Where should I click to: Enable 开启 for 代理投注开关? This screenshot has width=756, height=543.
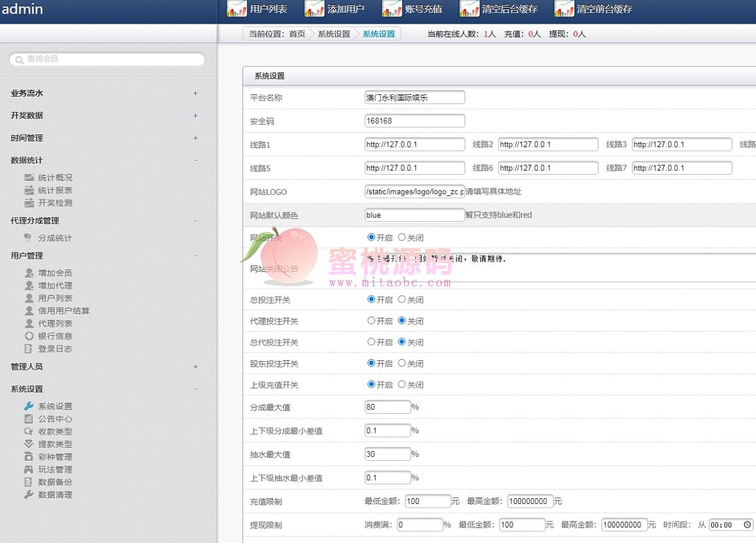pos(371,321)
